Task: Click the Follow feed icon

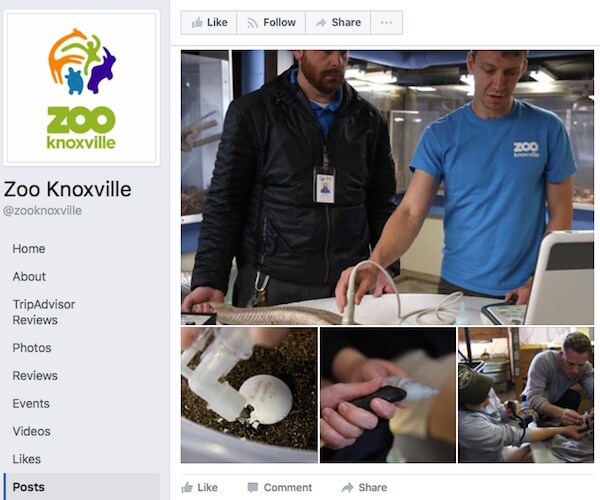Action: tap(252, 23)
